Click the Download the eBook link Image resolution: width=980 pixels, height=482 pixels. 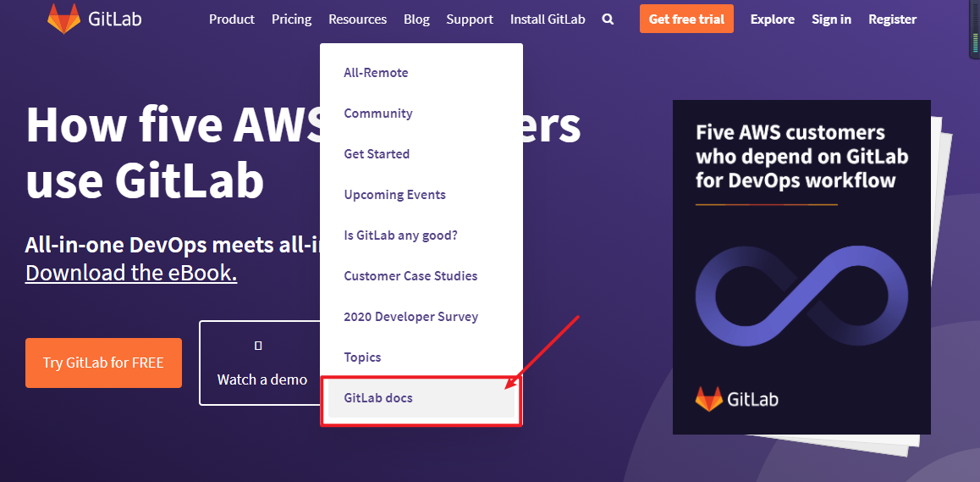pos(131,273)
